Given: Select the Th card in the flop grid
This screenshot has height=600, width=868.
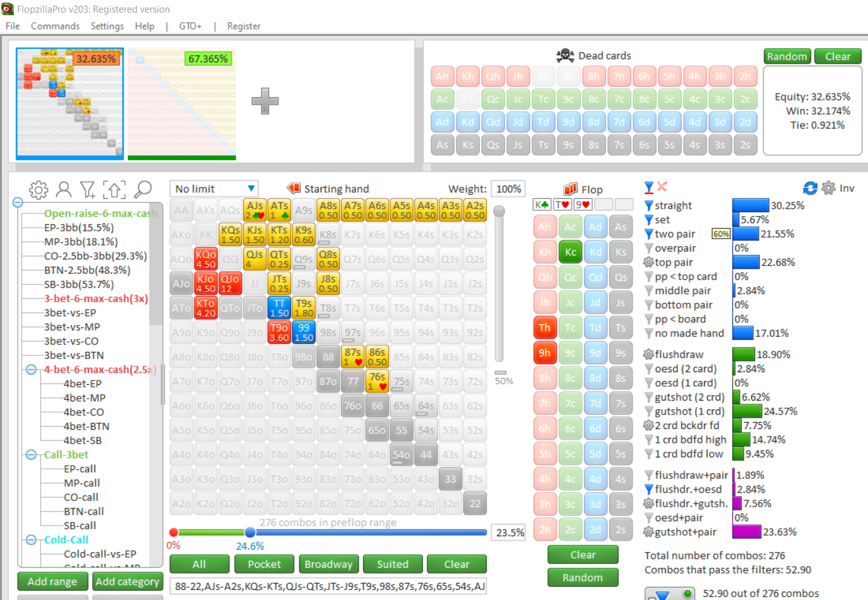Looking at the screenshot, I should 545,327.
